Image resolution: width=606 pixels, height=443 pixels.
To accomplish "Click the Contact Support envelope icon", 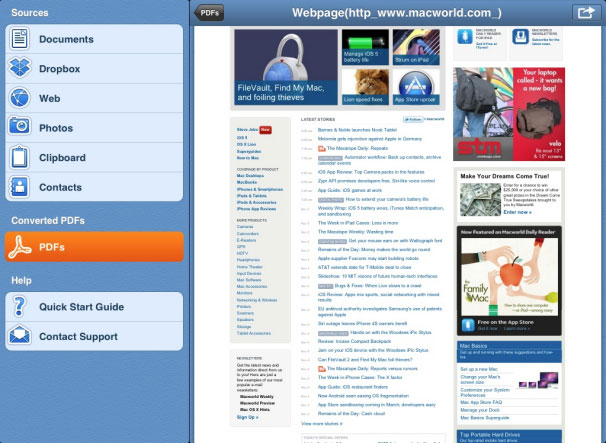I will [x=19, y=335].
